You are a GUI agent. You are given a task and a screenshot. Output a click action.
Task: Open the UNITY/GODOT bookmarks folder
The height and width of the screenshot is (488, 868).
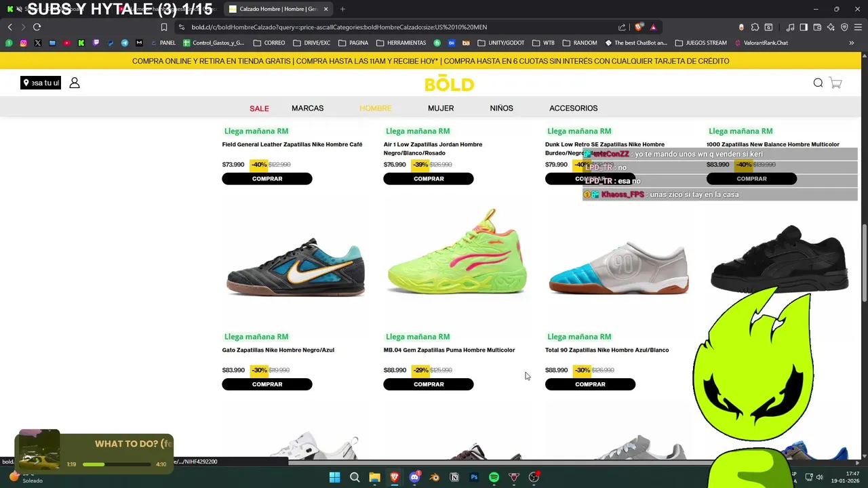tap(501, 43)
